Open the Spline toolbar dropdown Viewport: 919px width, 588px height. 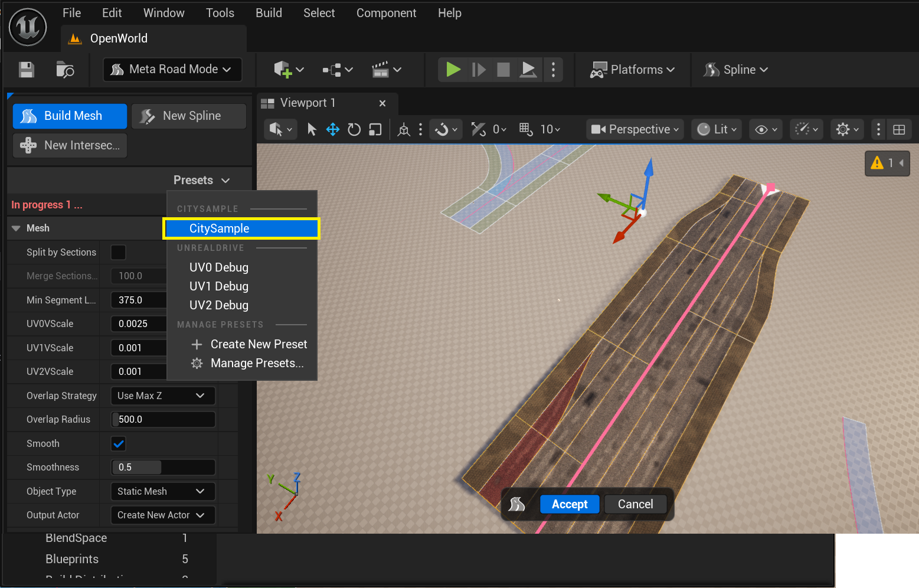pyautogui.click(x=735, y=70)
